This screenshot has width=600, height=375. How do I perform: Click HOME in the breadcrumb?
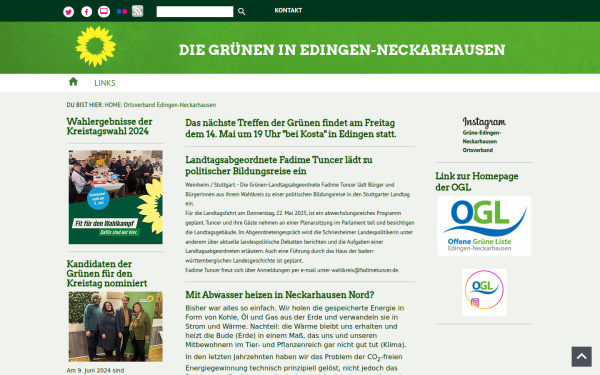tap(112, 105)
